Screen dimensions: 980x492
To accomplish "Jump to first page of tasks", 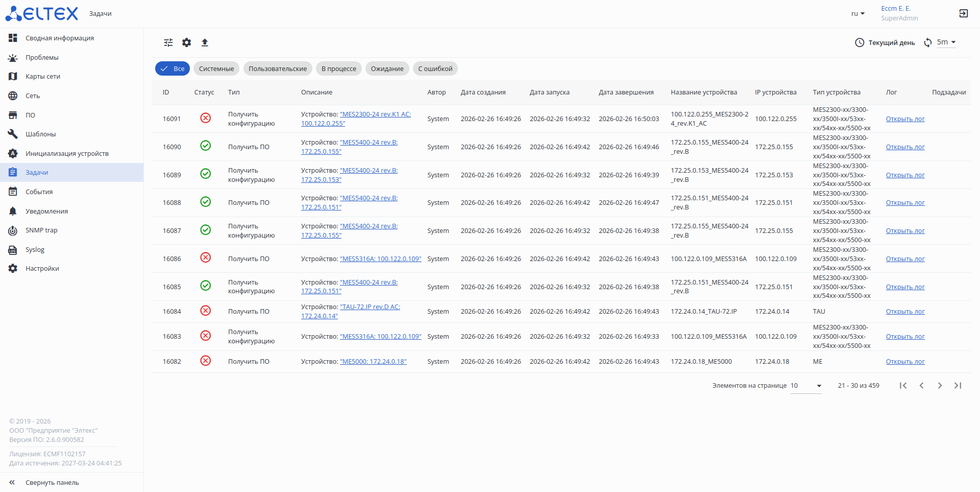I will coord(903,386).
